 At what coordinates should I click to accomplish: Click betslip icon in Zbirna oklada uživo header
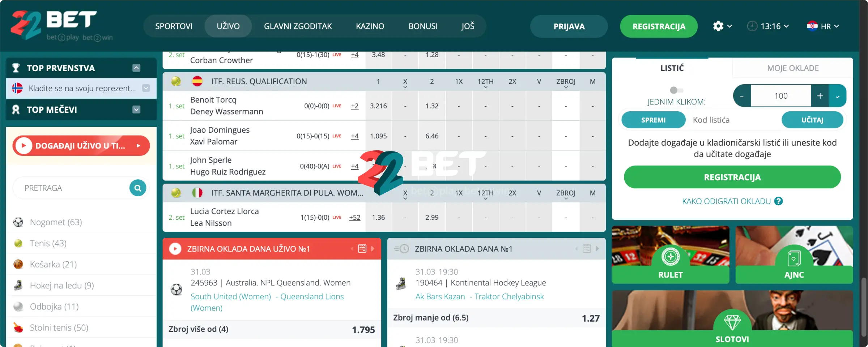362,249
